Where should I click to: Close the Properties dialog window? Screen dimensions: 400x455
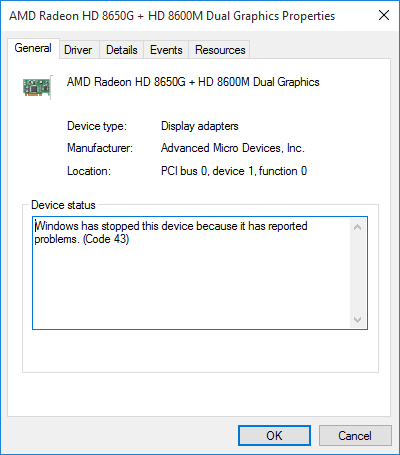click(384, 15)
